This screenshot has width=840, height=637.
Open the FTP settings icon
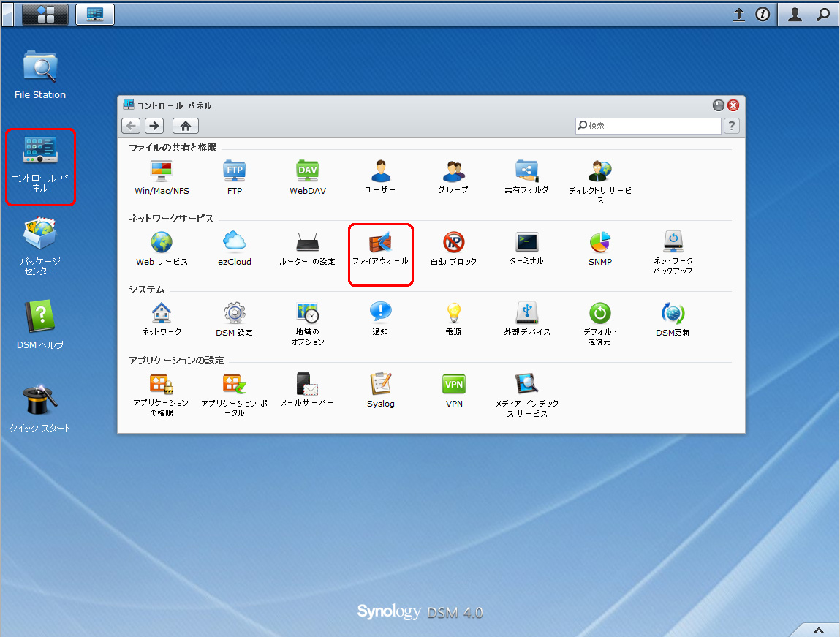(x=235, y=173)
